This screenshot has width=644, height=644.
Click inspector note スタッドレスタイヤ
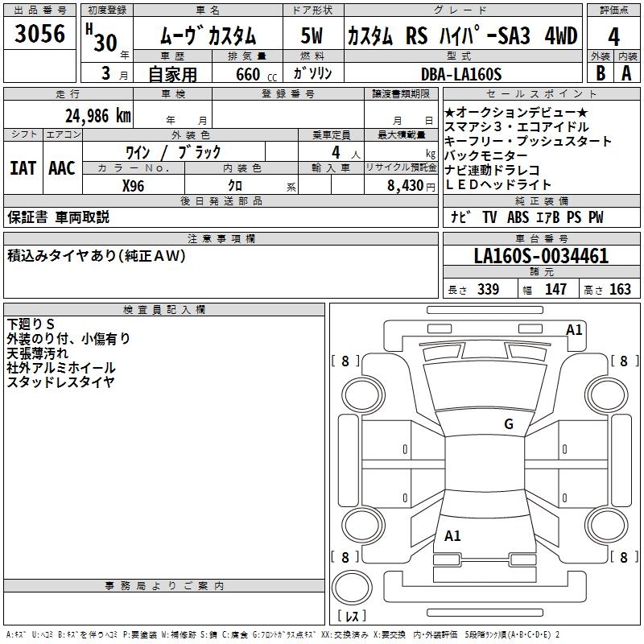tap(61, 382)
